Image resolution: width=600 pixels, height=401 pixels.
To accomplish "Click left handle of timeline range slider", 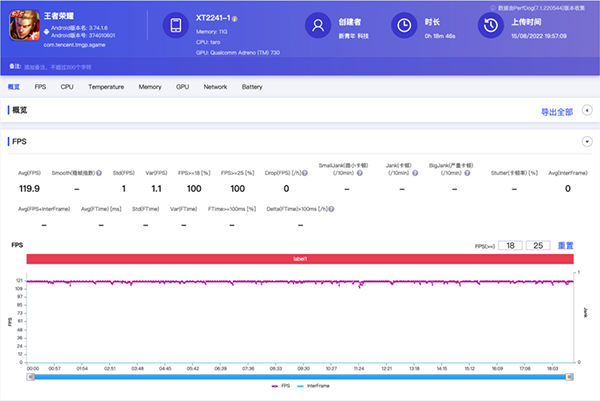I will 32,376.
